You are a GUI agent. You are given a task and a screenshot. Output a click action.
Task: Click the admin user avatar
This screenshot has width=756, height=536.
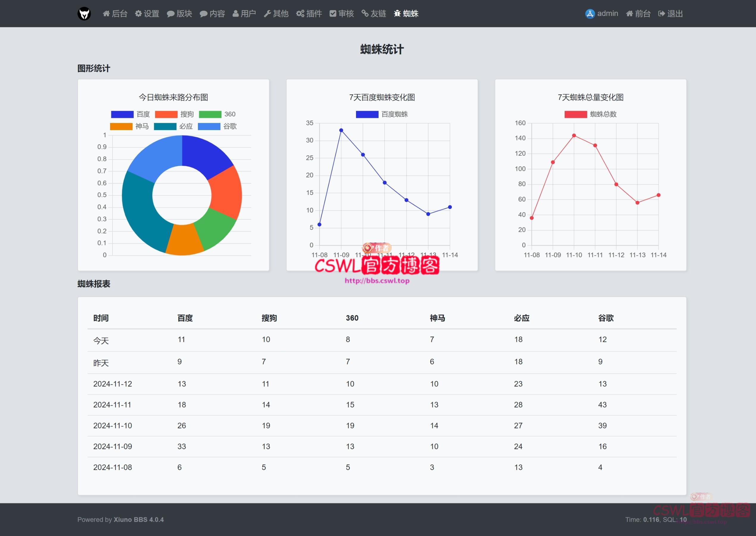pos(590,13)
